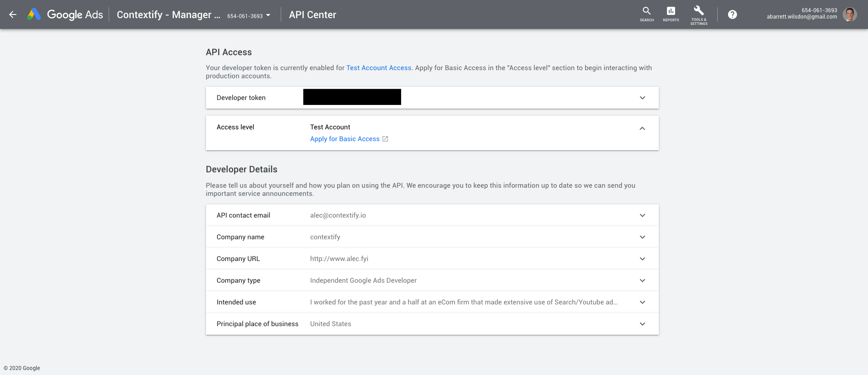Expand the Principal place of business row
This screenshot has height=375, width=868.
pyautogui.click(x=642, y=324)
